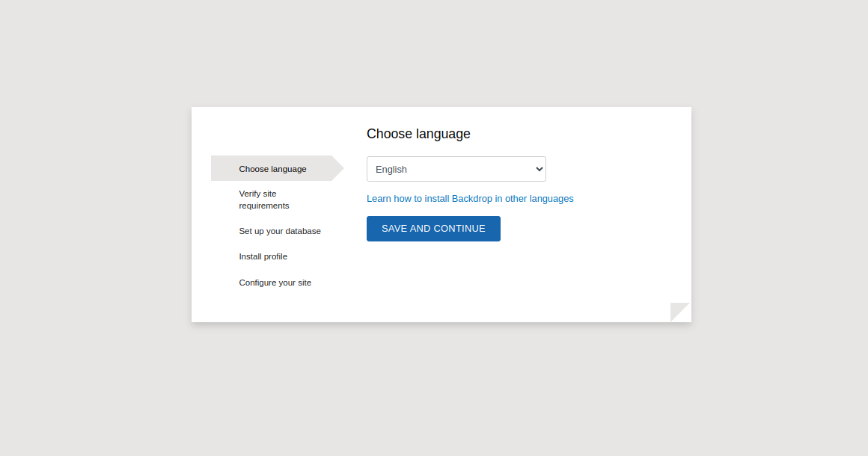Click the Verify site requirements step
The width and height of the screenshot is (868, 456).
tap(263, 200)
